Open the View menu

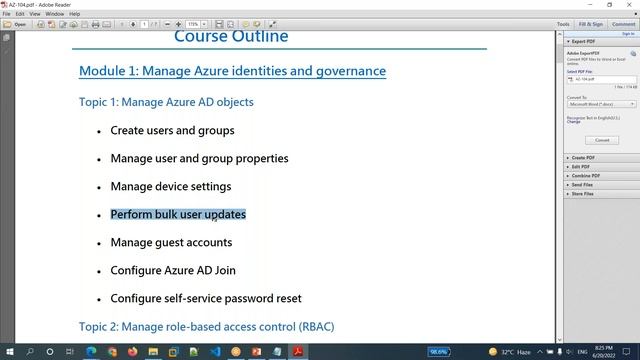(x=35, y=14)
